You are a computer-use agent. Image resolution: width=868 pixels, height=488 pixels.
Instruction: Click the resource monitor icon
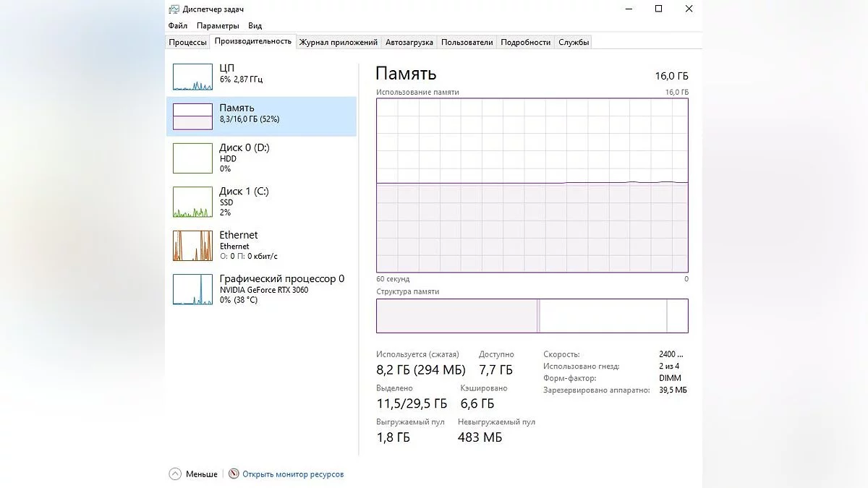(x=234, y=474)
